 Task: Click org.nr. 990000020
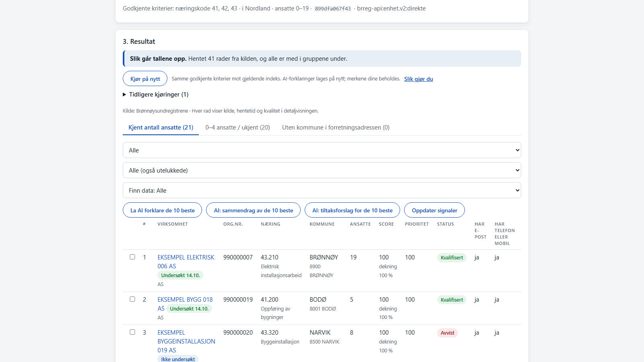coord(238,333)
